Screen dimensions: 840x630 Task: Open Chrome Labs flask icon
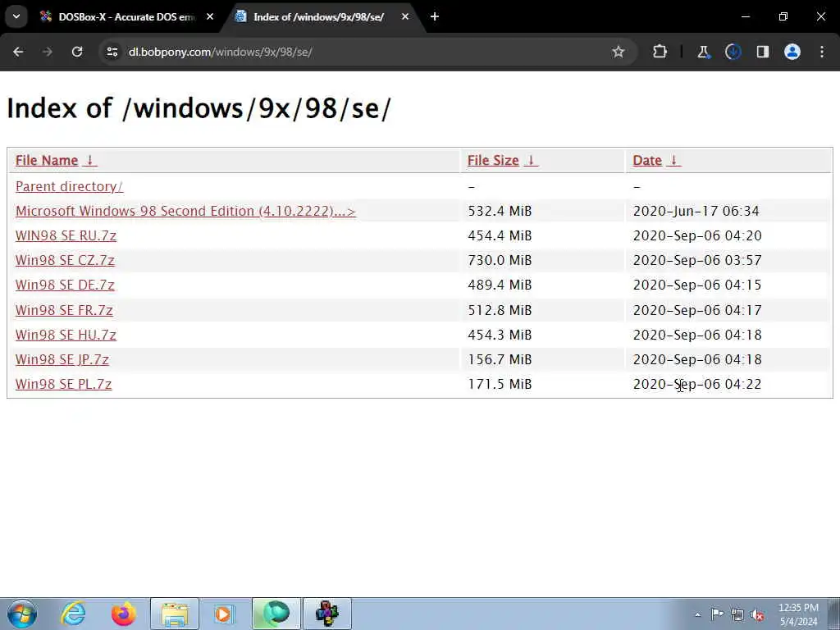703,52
